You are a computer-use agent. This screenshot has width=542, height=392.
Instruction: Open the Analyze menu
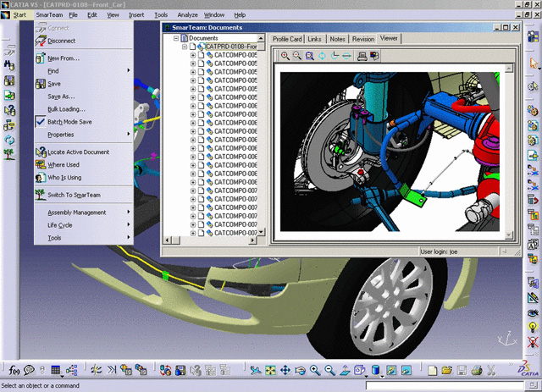[x=187, y=14]
